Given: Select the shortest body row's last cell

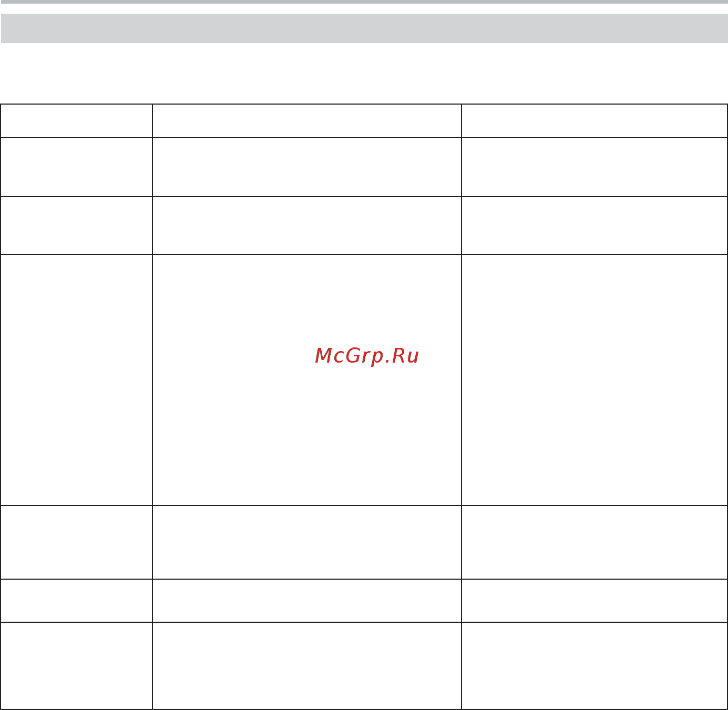Looking at the screenshot, I should [x=594, y=601].
